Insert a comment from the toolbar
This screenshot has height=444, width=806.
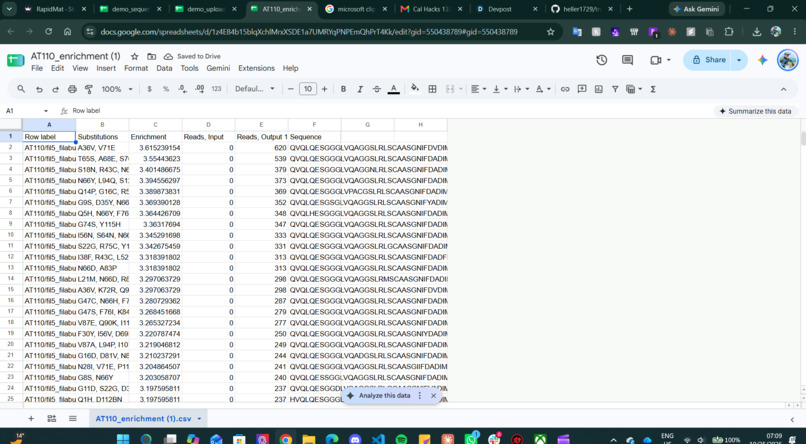tap(582, 89)
